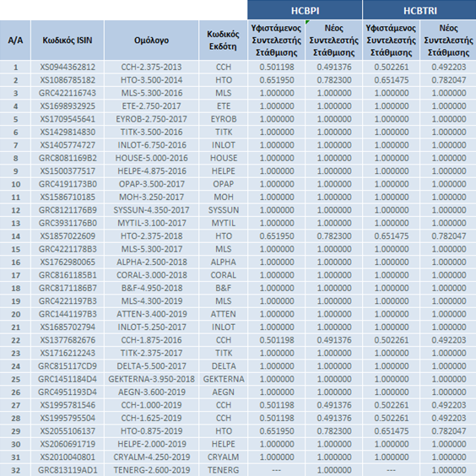Click the Κωδικός Εκδότη column header

click(x=223, y=40)
